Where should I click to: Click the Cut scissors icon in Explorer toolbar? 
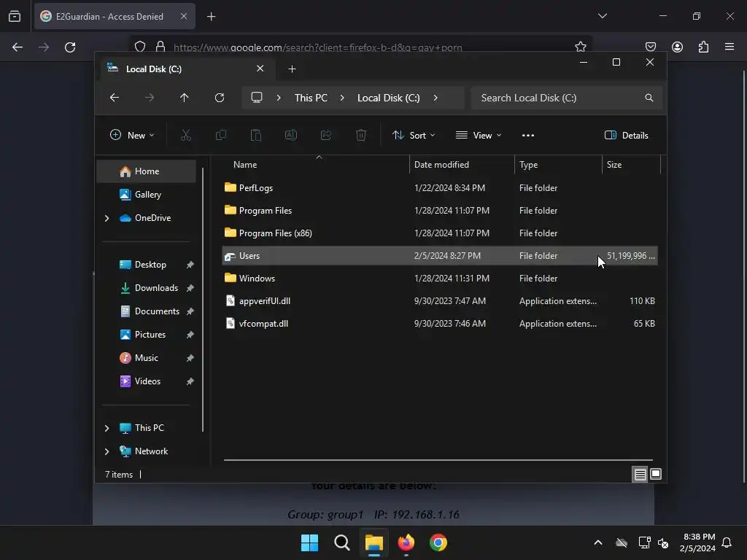186,135
